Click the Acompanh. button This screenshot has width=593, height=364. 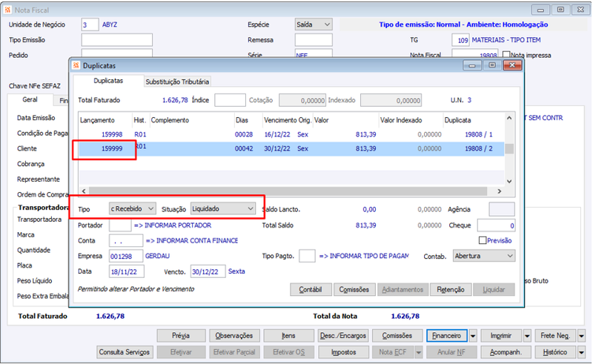[506, 352]
